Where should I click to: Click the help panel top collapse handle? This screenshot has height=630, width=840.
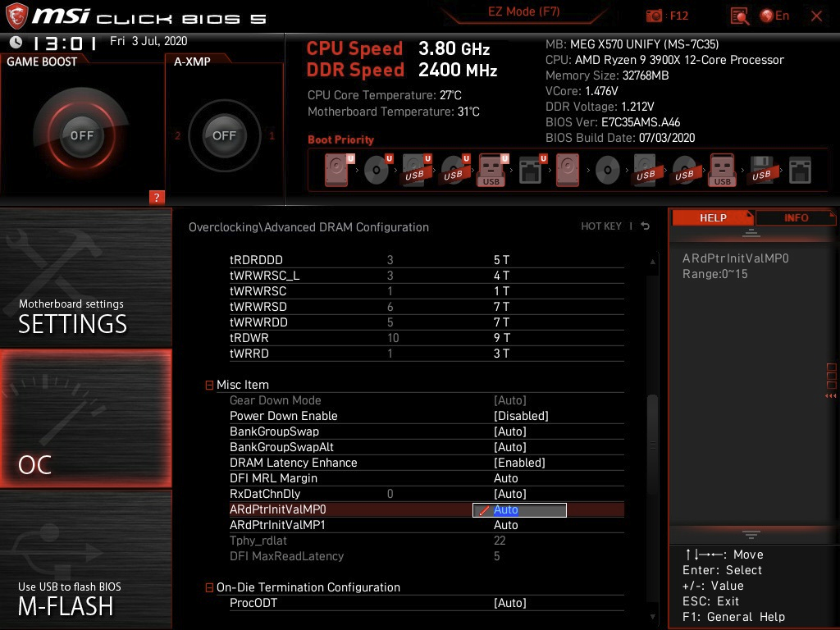pos(751,232)
